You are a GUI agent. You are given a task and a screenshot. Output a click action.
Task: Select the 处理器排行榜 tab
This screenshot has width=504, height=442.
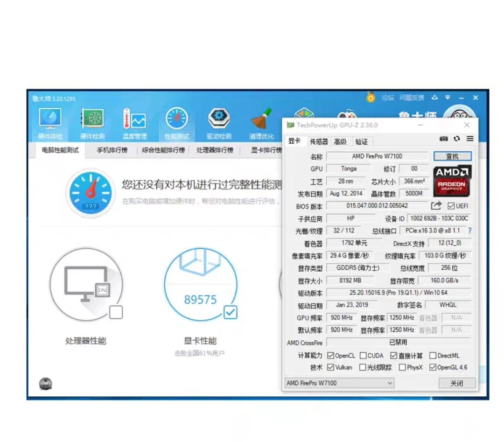(215, 150)
